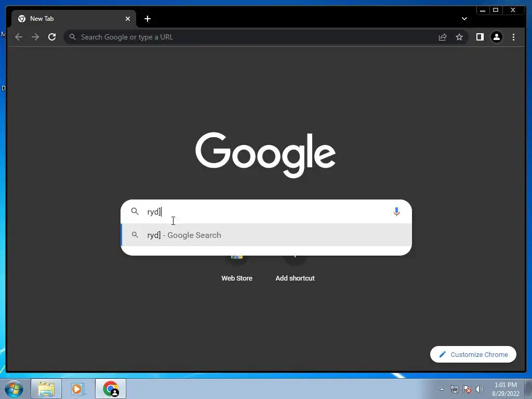Open the Windows Start menu

pyautogui.click(x=14, y=389)
